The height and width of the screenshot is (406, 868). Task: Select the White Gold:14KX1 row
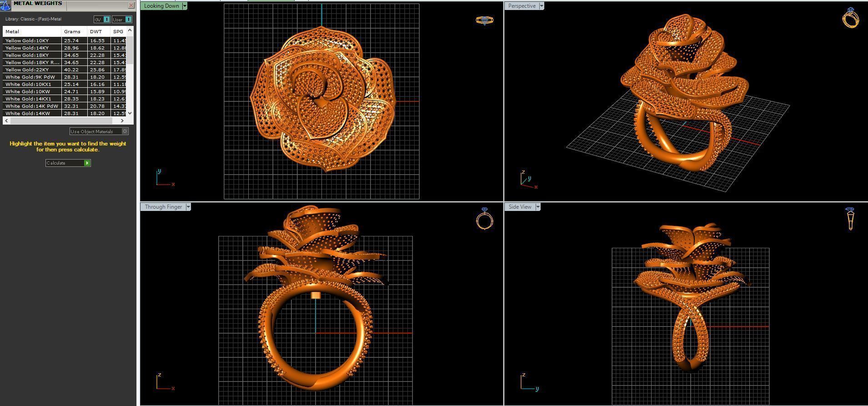point(65,99)
